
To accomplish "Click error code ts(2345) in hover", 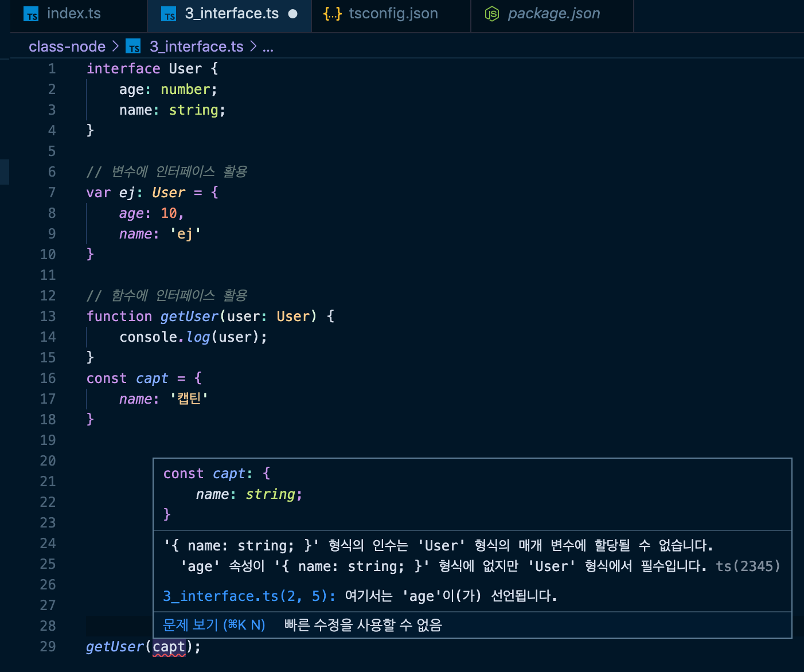I will coord(748,566).
